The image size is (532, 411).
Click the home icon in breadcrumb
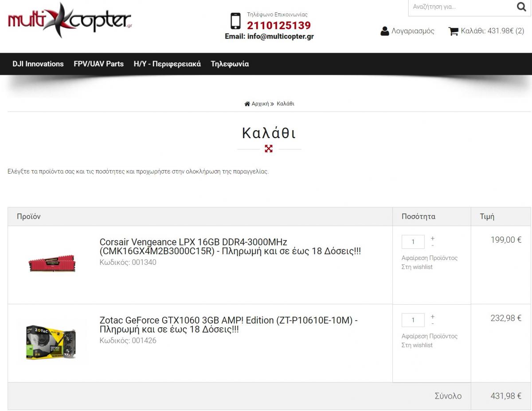(247, 104)
